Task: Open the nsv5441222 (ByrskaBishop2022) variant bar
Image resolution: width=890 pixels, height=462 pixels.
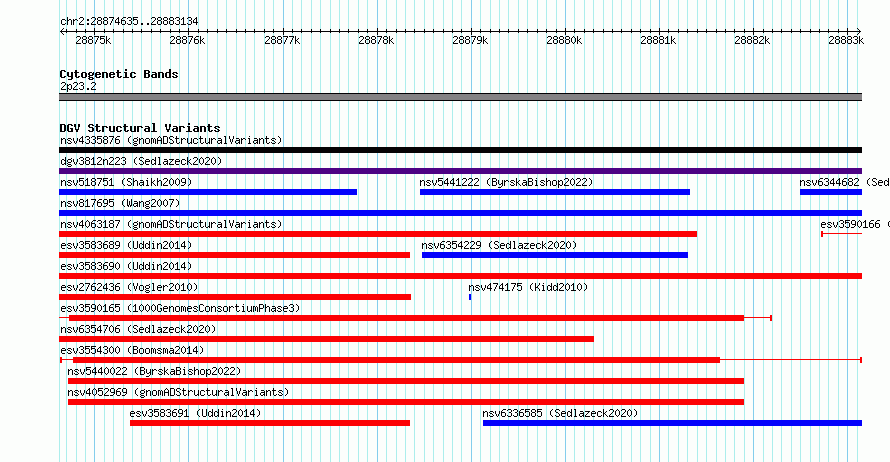Action: coord(555,192)
